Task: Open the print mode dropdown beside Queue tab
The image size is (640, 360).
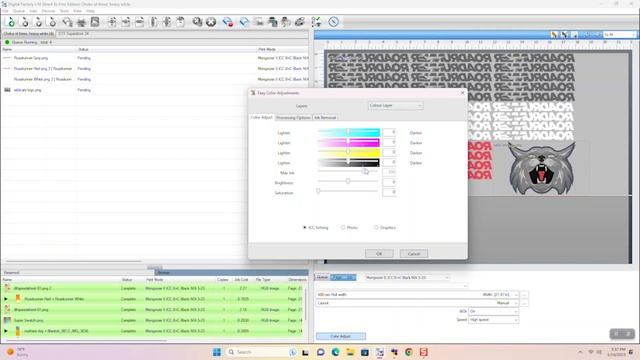Action: (x=407, y=278)
